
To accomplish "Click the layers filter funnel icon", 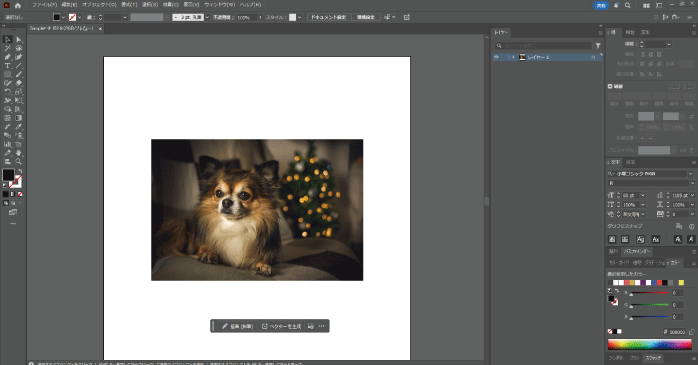I will click(x=598, y=46).
